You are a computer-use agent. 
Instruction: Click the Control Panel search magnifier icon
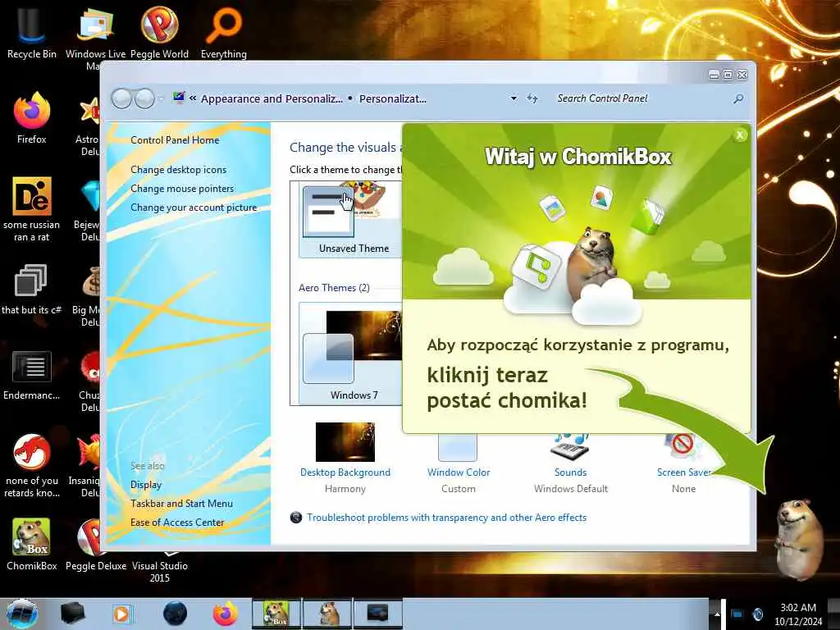click(x=738, y=98)
